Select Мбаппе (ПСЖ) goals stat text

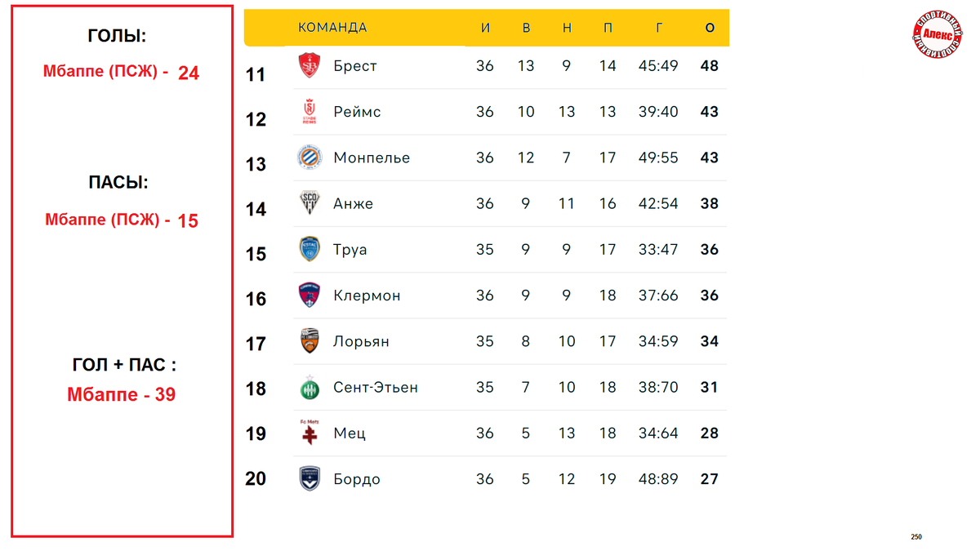pos(121,73)
